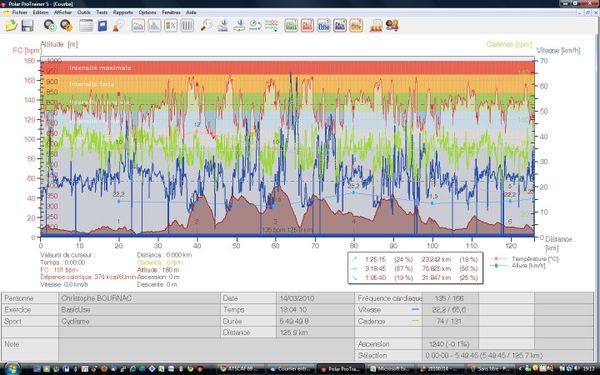Select the distribution histogram view icon

point(154,26)
